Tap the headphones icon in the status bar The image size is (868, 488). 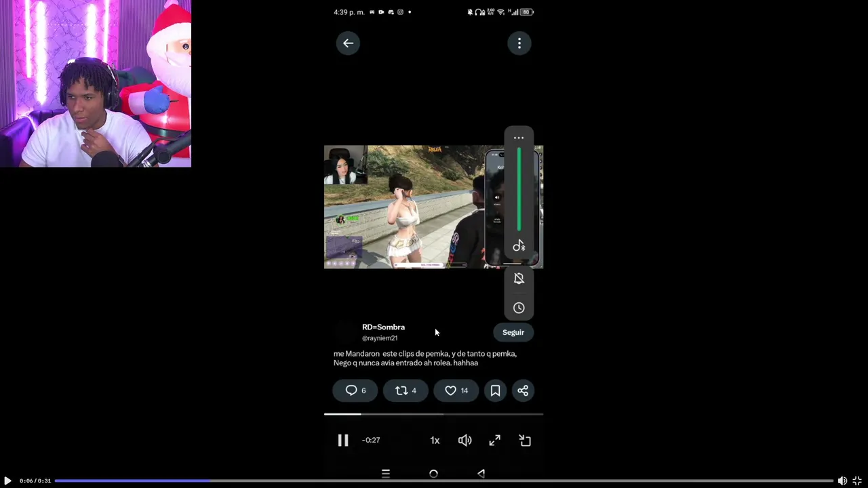pyautogui.click(x=479, y=12)
